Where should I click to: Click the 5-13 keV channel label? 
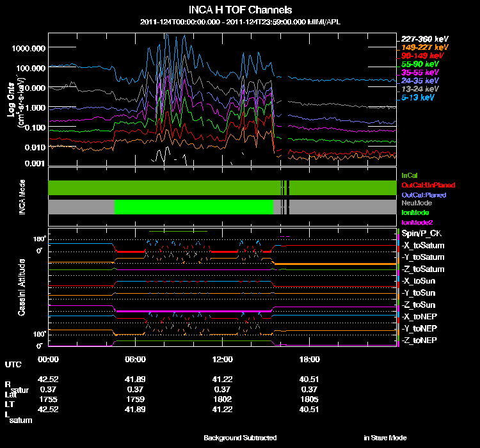point(420,99)
